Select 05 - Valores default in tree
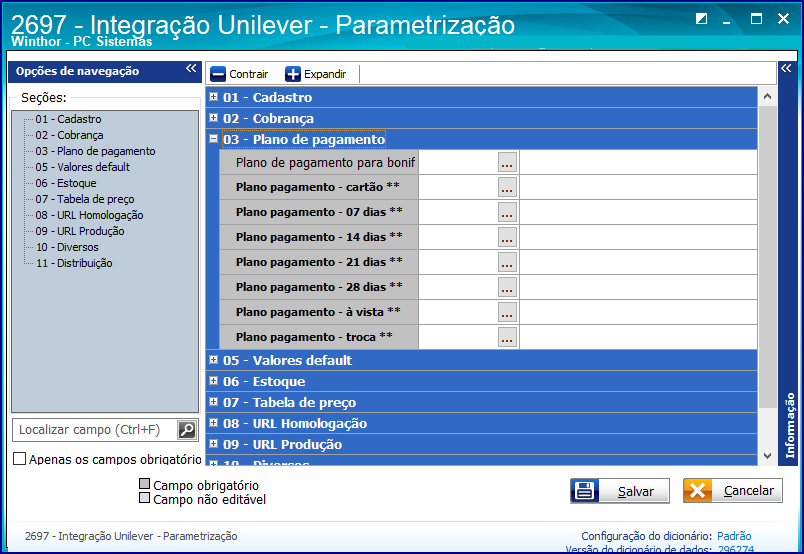The height and width of the screenshot is (554, 804). (x=83, y=167)
